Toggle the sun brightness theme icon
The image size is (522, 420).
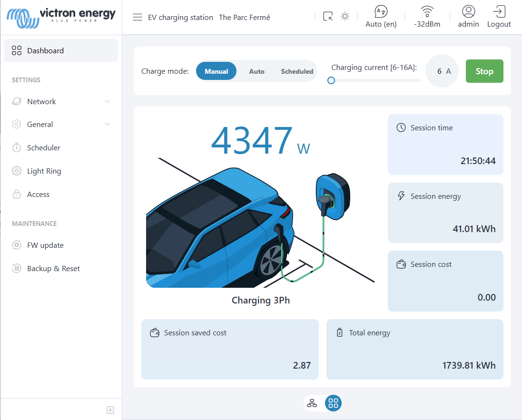[x=345, y=16]
